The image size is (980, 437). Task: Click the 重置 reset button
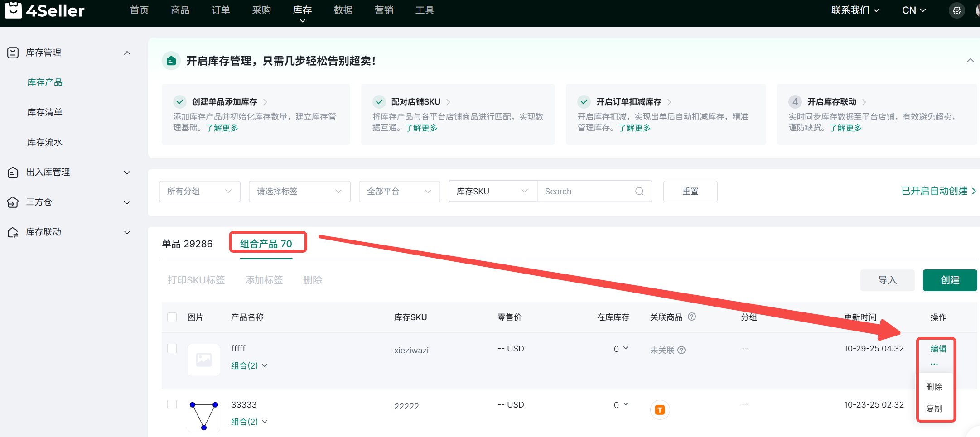coord(690,192)
